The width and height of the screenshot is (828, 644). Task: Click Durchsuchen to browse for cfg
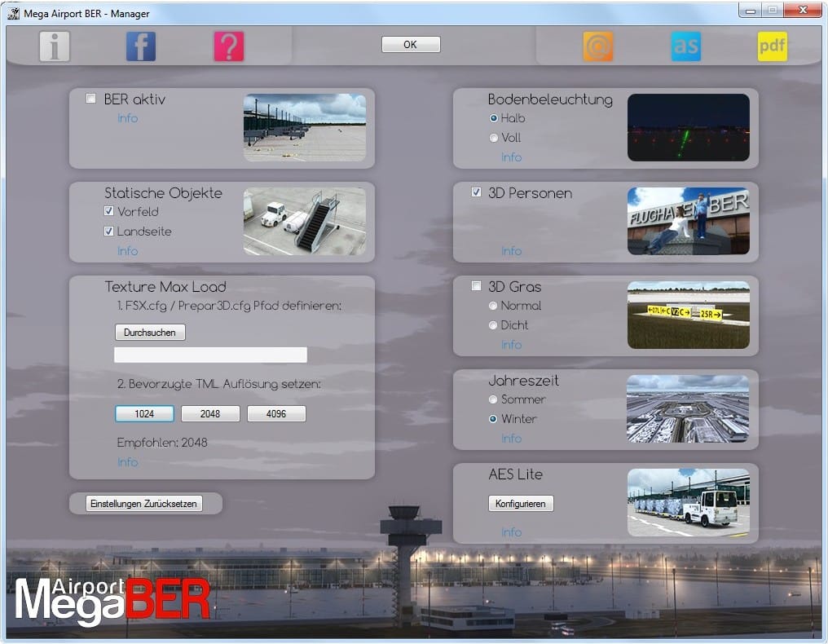click(150, 333)
